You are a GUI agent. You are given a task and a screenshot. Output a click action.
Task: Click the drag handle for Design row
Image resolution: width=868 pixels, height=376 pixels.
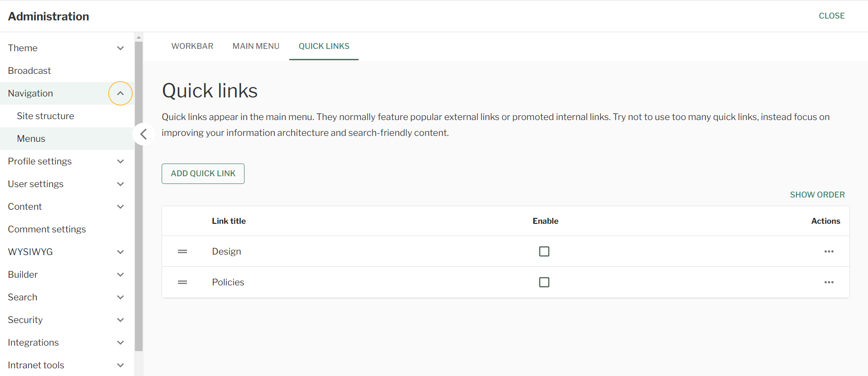[182, 251]
